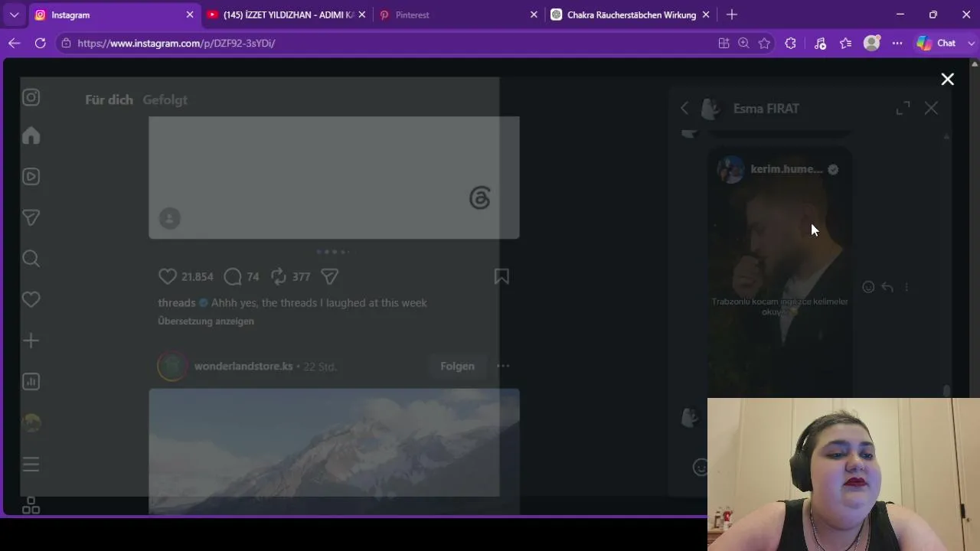Image resolution: width=980 pixels, height=551 pixels.
Task: Click the carousel dots under the threads post
Action: 334,252
